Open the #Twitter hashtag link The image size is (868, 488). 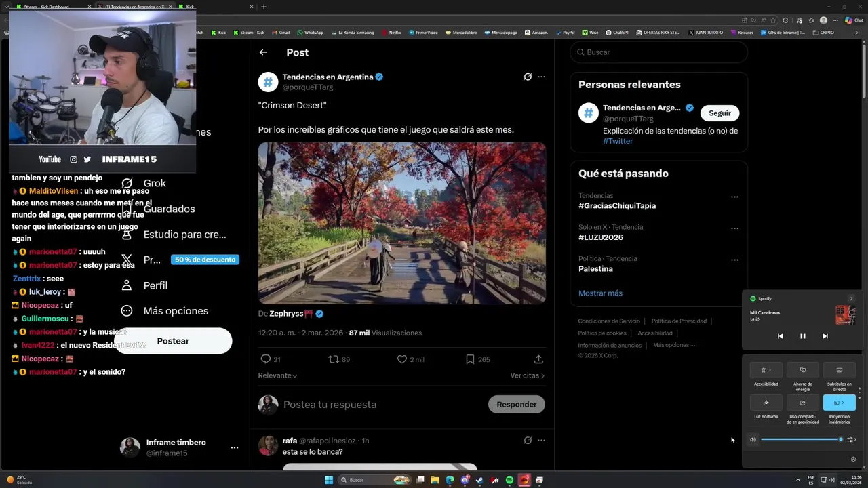tap(618, 141)
